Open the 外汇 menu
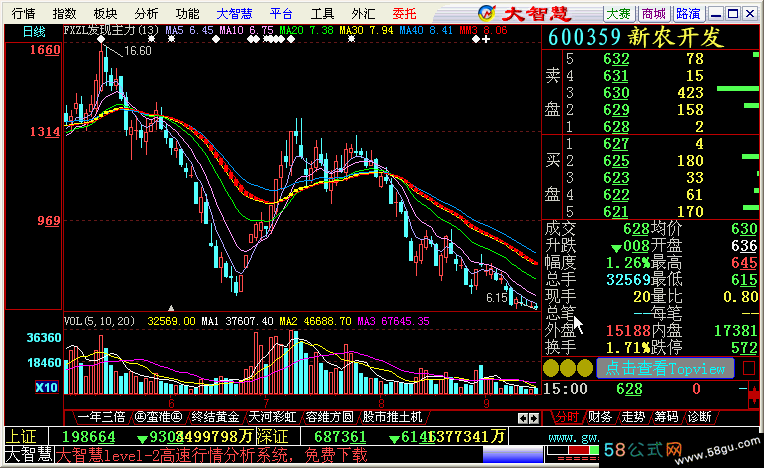The height and width of the screenshot is (468, 764). point(363,14)
